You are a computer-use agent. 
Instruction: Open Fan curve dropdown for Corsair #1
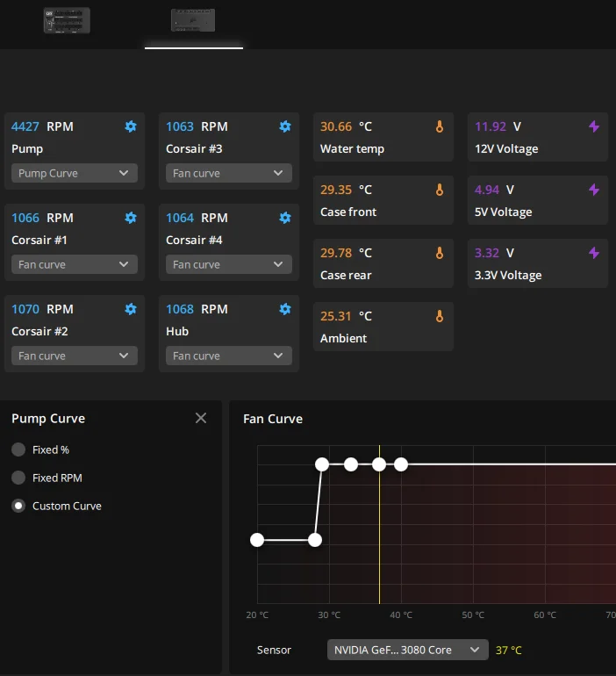tap(75, 264)
